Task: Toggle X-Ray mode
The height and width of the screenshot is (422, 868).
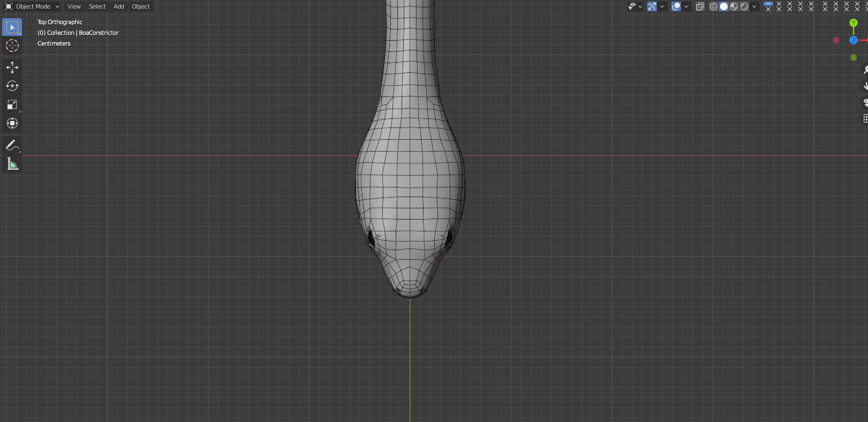Action: click(700, 6)
